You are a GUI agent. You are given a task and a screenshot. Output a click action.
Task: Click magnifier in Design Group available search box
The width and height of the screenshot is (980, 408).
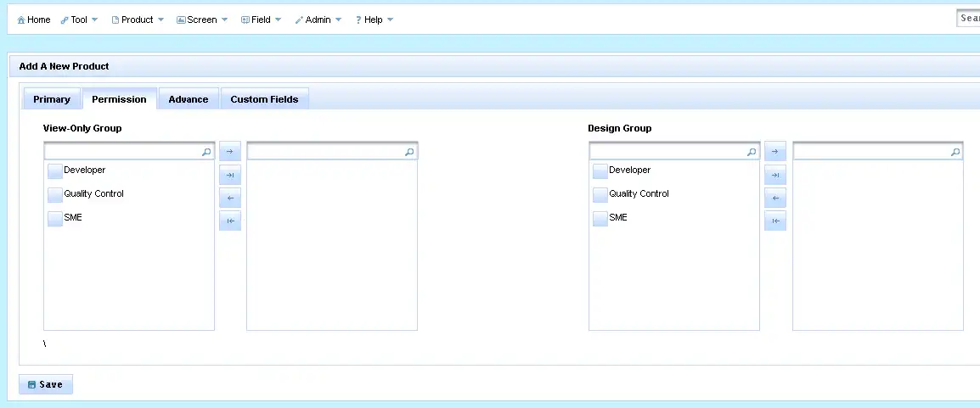pyautogui.click(x=752, y=152)
